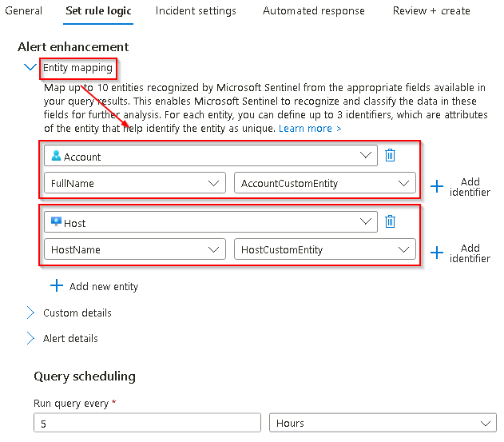Screen dimensions: 504x442
Task: Go to the Review + create tab
Action: pyautogui.click(x=431, y=11)
